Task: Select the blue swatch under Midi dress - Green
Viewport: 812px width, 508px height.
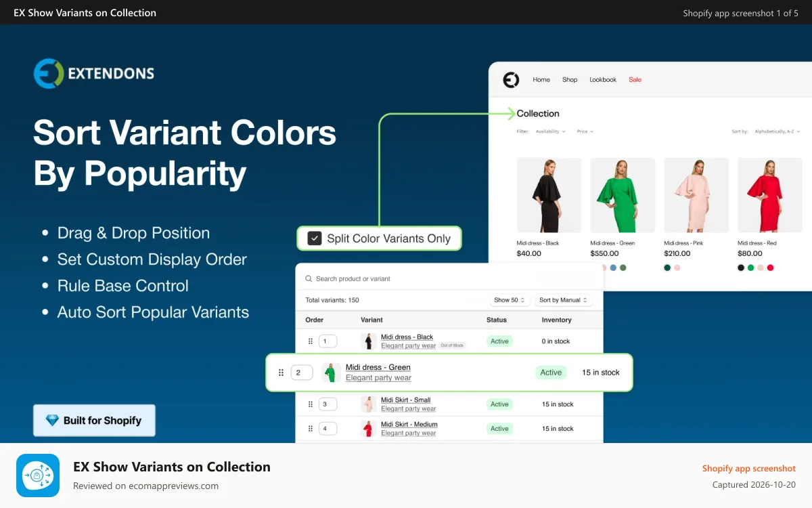Action: click(613, 268)
